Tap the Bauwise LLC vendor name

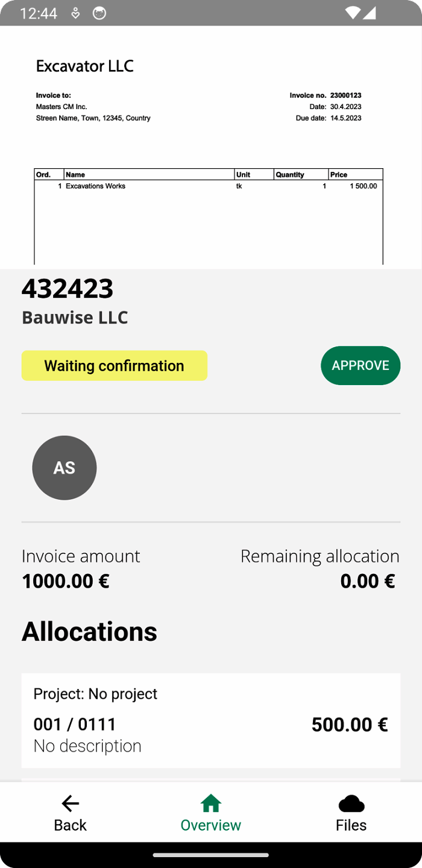[x=75, y=318]
